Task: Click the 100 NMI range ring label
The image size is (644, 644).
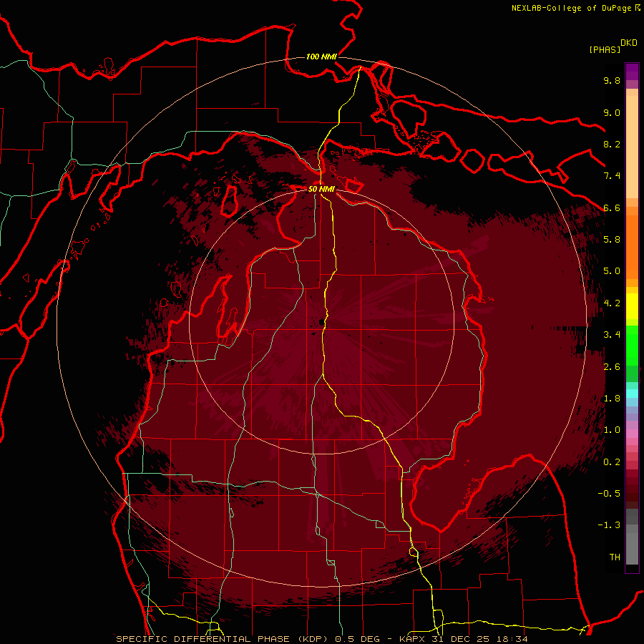Action: click(321, 57)
